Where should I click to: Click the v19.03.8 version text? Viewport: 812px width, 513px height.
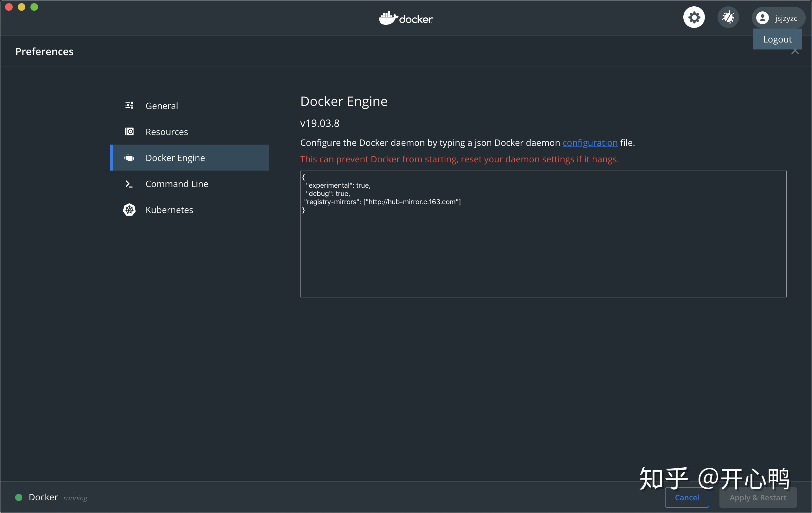coord(320,123)
